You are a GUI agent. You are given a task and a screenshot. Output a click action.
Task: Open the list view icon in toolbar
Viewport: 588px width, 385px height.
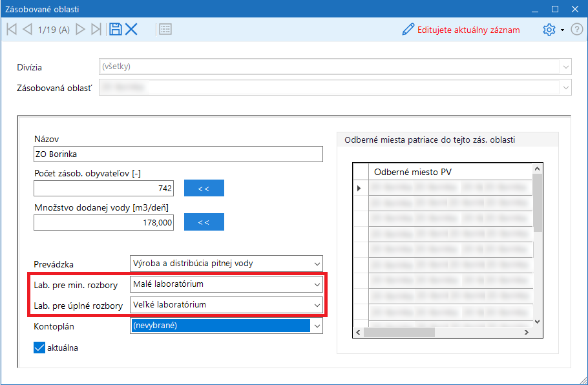165,29
